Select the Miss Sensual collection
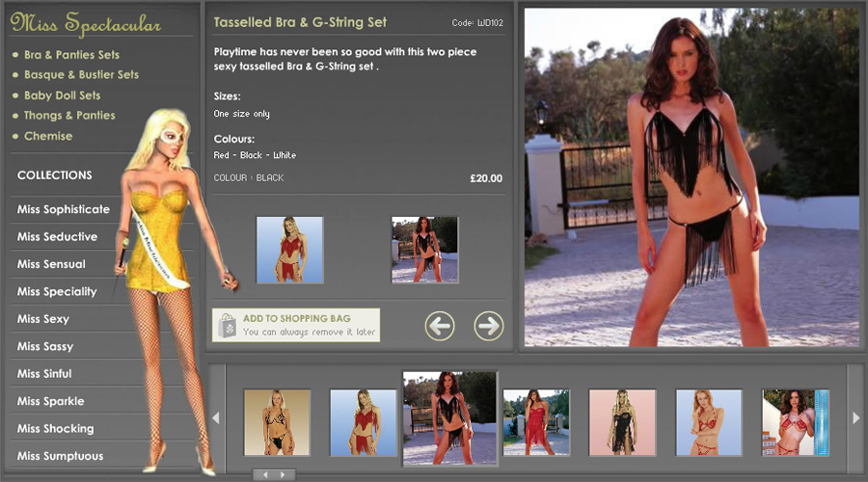This screenshot has width=868, height=482. tap(51, 264)
